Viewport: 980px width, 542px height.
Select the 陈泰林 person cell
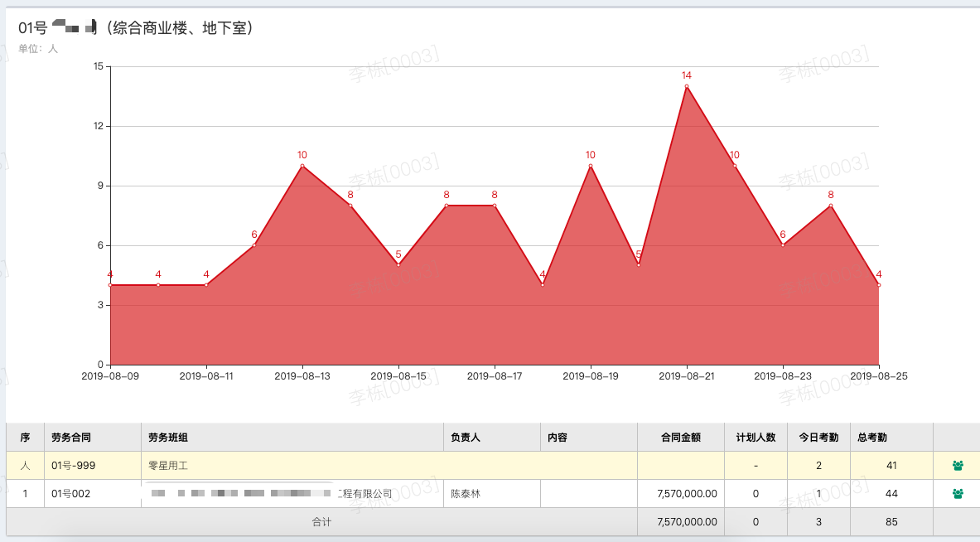coord(492,494)
